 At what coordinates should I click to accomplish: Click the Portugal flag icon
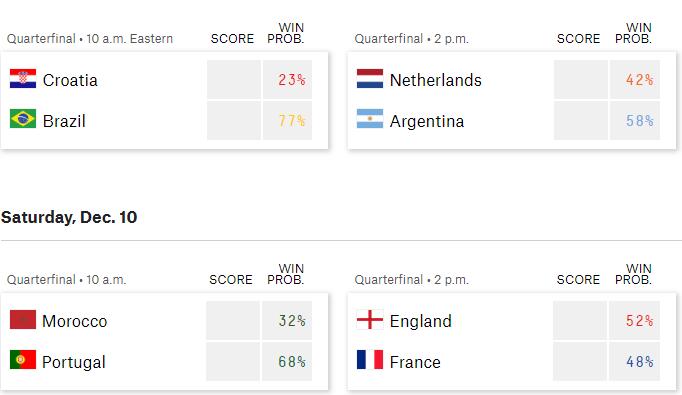[x=23, y=360]
